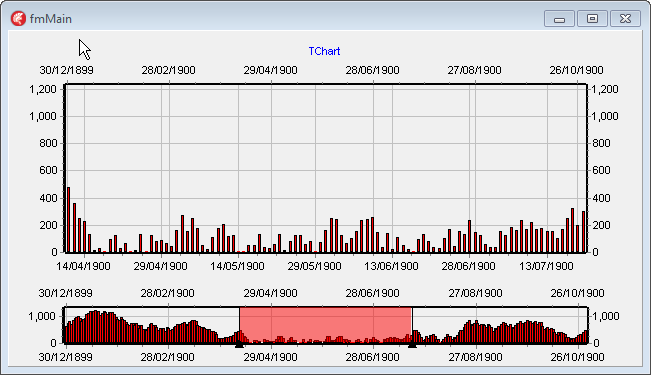651x375 pixels.
Task: Minimize the fmMain window
Action: tap(559, 19)
